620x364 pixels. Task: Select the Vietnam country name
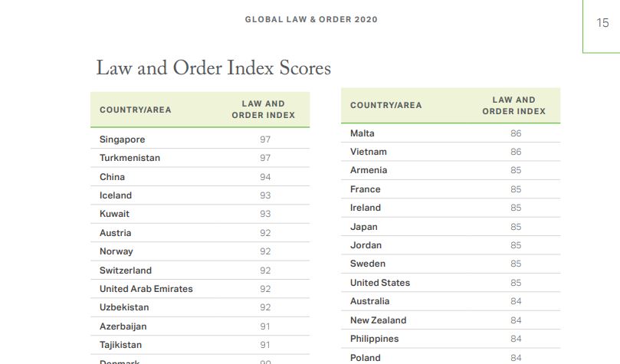pyautogui.click(x=369, y=152)
